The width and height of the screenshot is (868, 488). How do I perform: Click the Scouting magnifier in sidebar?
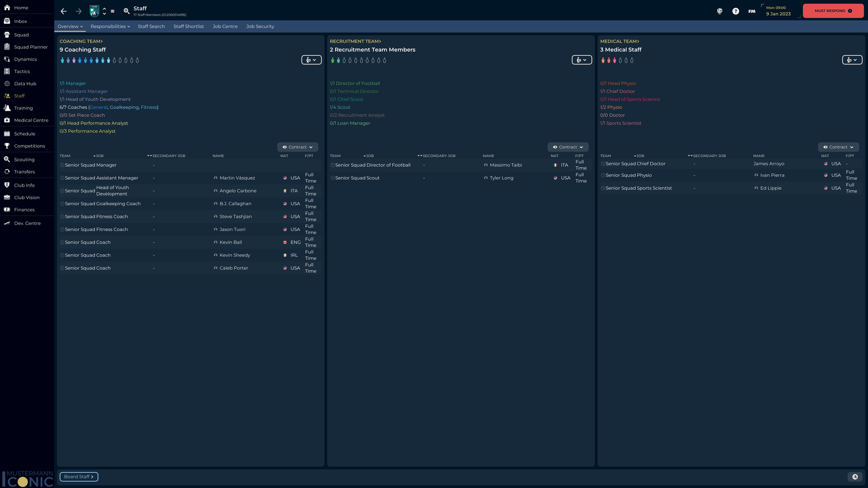click(x=7, y=159)
